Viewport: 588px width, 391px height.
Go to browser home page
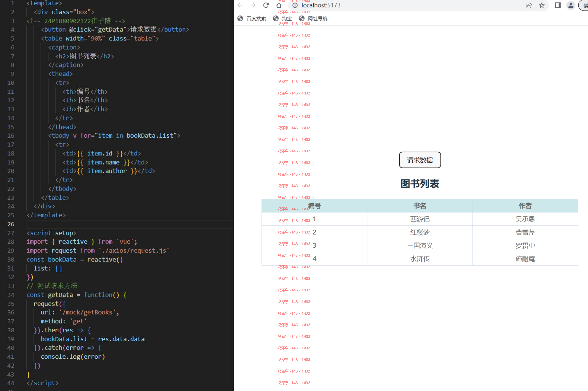279,5
